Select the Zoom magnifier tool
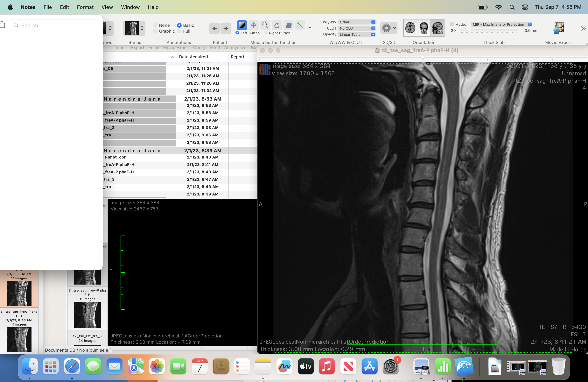 [265, 25]
